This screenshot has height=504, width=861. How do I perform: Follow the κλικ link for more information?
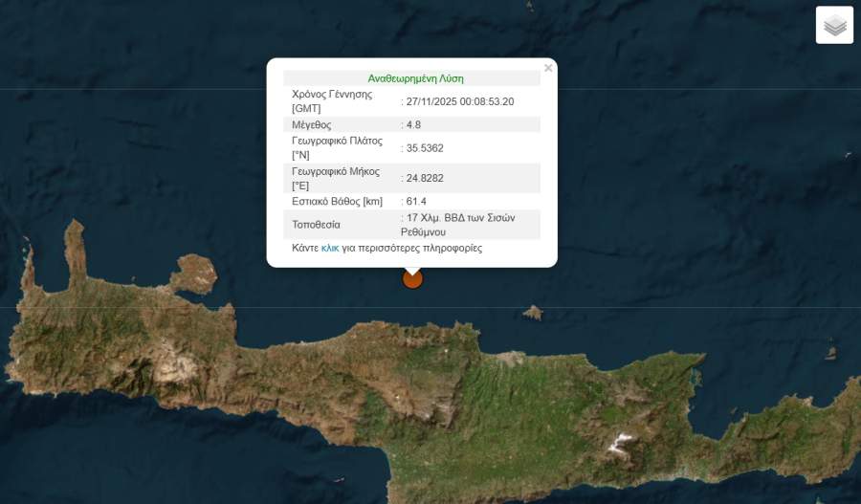(330, 248)
